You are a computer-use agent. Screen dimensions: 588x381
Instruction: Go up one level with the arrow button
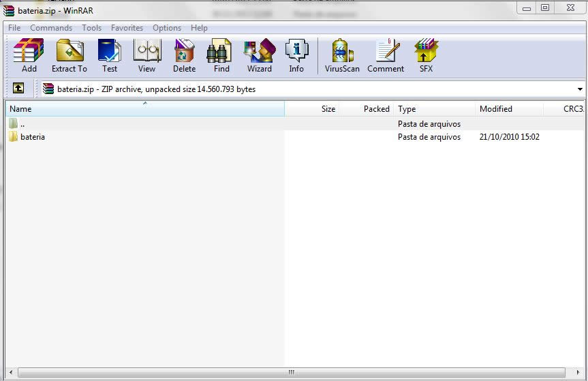(x=18, y=89)
